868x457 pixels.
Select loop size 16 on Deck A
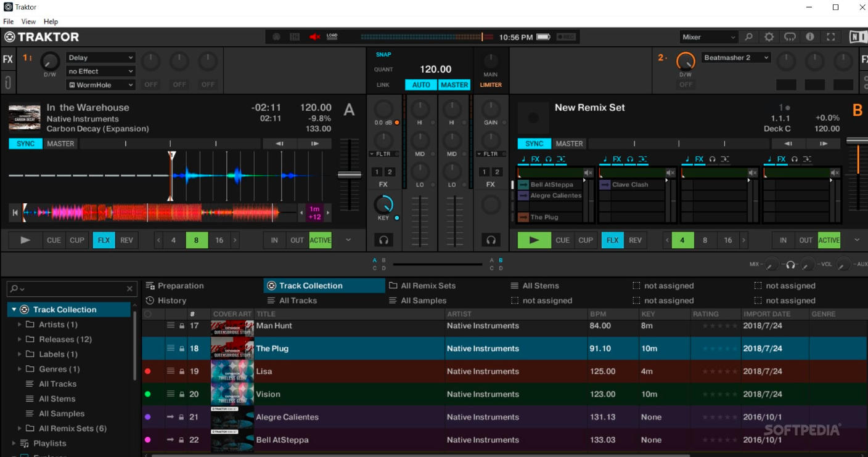click(x=219, y=240)
